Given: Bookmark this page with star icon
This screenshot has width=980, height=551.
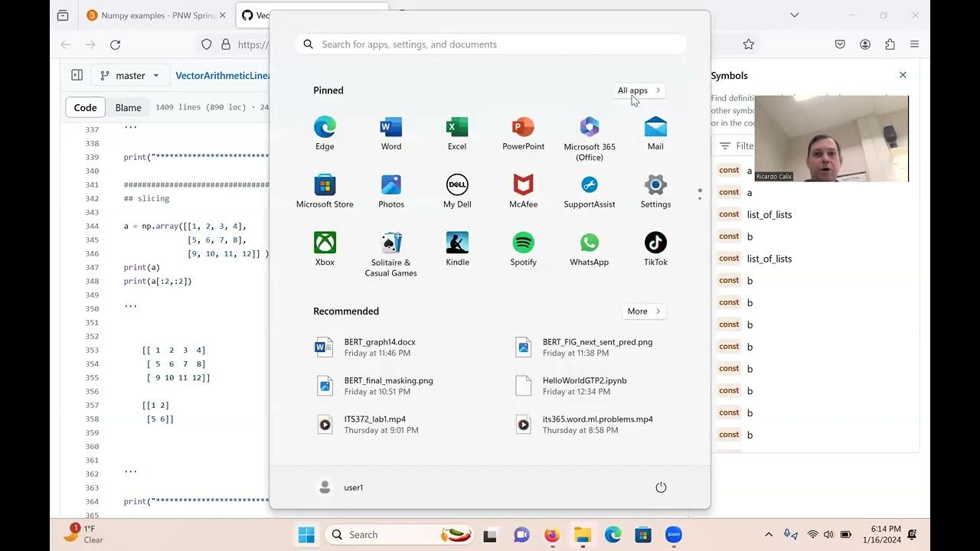Looking at the screenshot, I should [x=749, y=44].
